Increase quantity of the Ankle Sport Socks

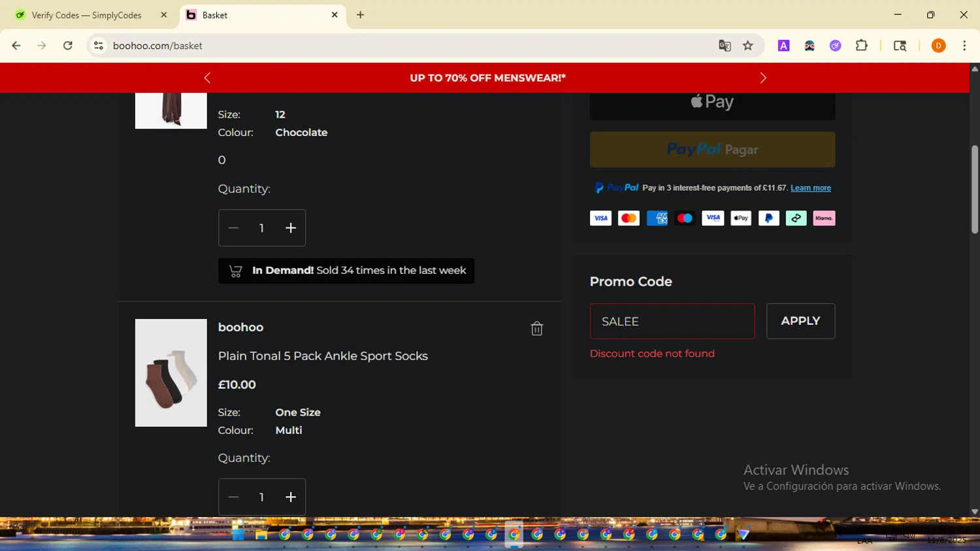291,497
